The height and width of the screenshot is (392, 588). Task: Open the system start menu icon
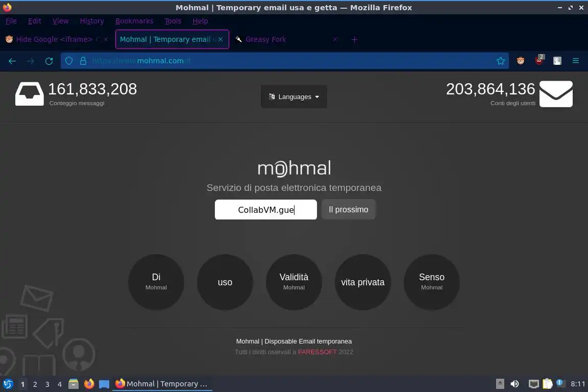coord(8,384)
